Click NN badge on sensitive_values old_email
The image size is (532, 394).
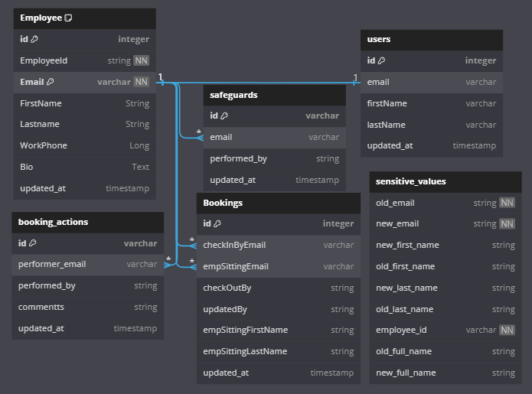click(507, 203)
